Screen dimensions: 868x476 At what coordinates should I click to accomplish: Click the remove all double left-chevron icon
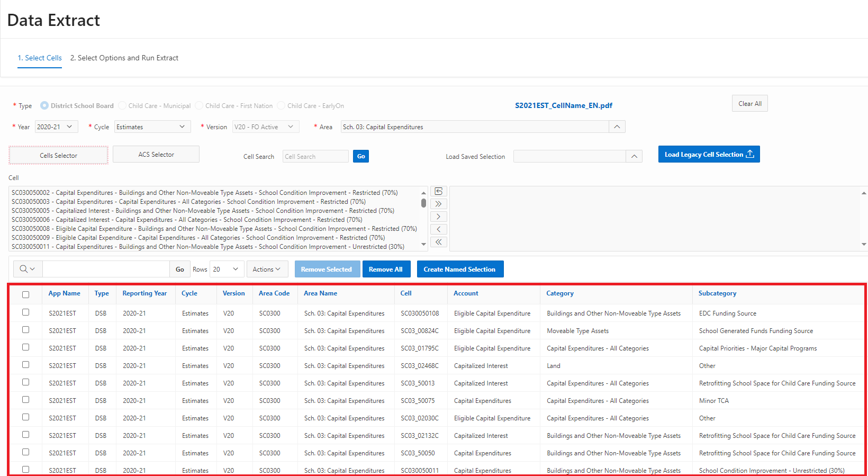439,242
